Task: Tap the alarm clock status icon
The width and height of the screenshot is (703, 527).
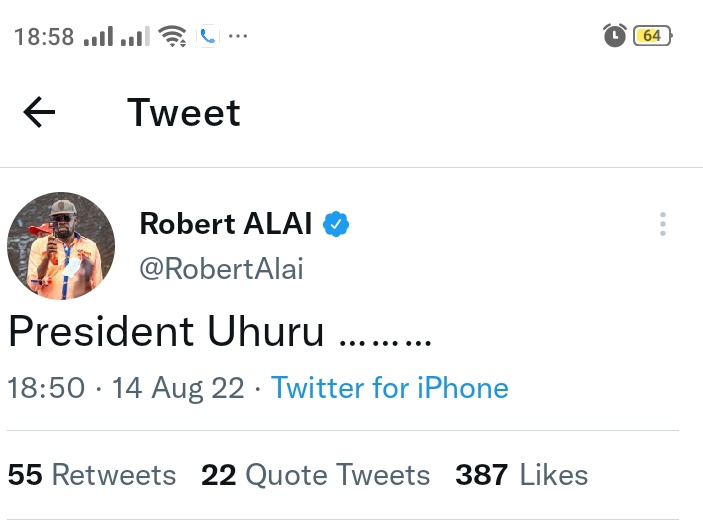Action: (x=614, y=36)
